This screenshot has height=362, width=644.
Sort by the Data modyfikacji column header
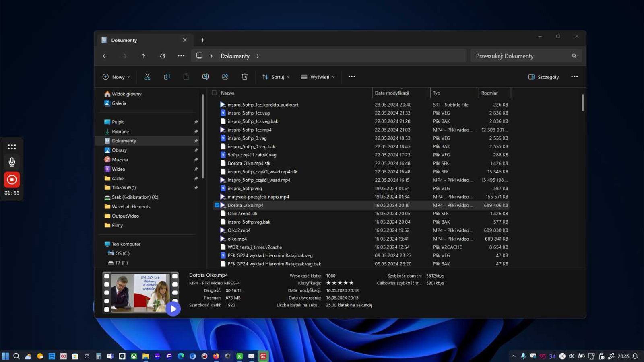point(401,93)
